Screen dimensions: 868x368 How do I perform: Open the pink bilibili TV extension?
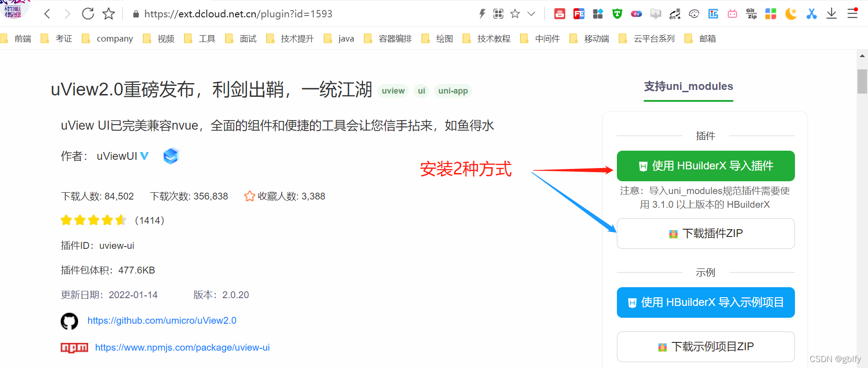pos(732,14)
